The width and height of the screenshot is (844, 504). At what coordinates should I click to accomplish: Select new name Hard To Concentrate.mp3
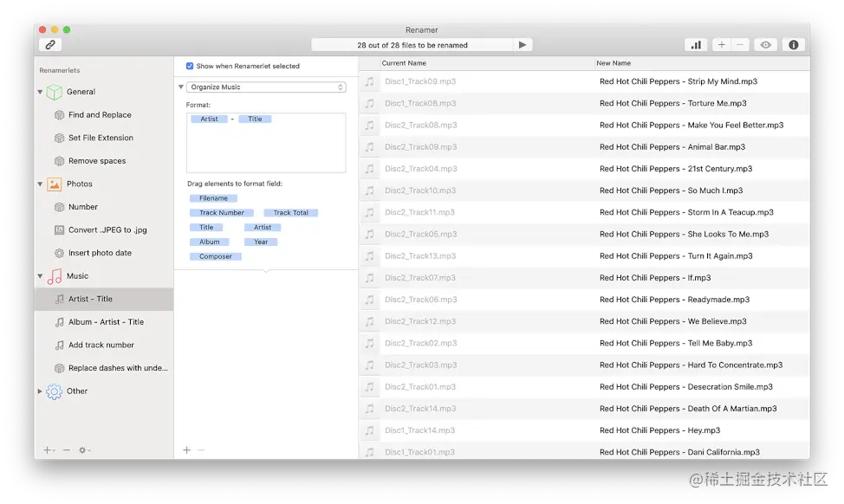pyautogui.click(x=691, y=365)
